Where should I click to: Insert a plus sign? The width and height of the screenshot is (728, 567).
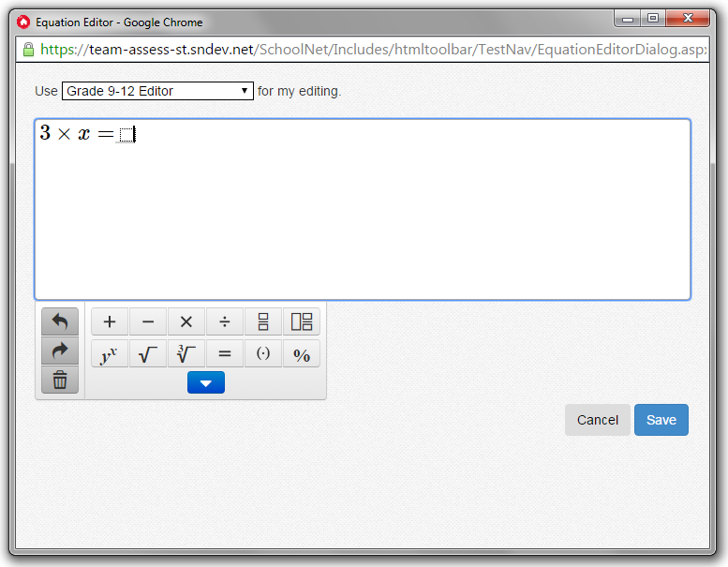tap(110, 322)
